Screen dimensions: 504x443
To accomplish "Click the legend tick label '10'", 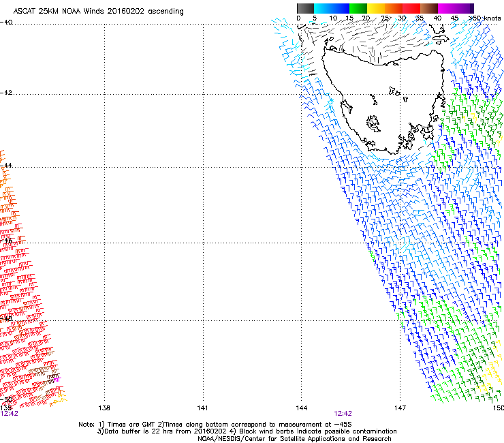I will pyautogui.click(x=333, y=18).
